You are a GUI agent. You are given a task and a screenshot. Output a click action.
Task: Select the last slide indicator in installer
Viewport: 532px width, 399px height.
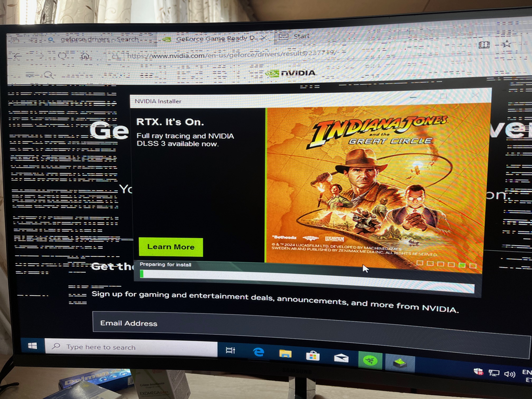point(473,265)
